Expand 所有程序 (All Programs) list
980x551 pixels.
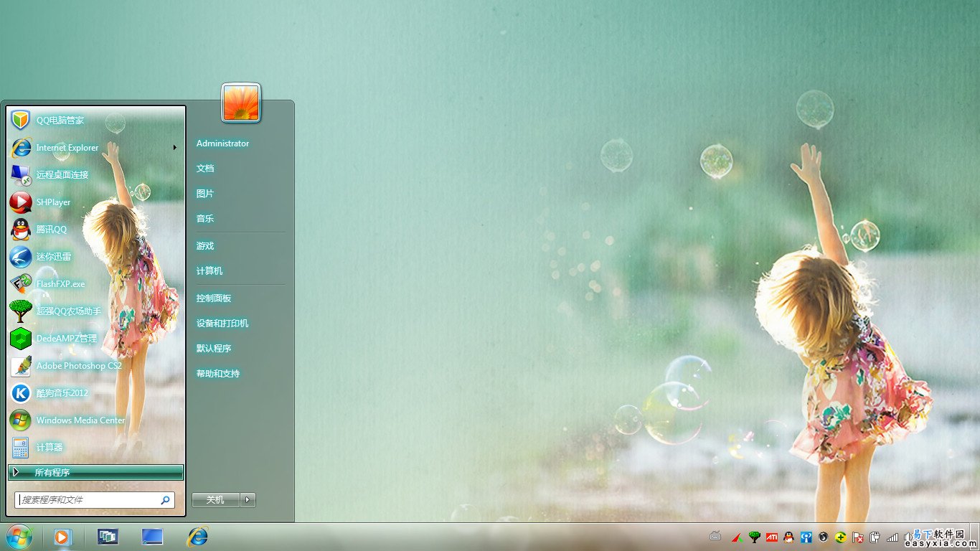click(95, 472)
